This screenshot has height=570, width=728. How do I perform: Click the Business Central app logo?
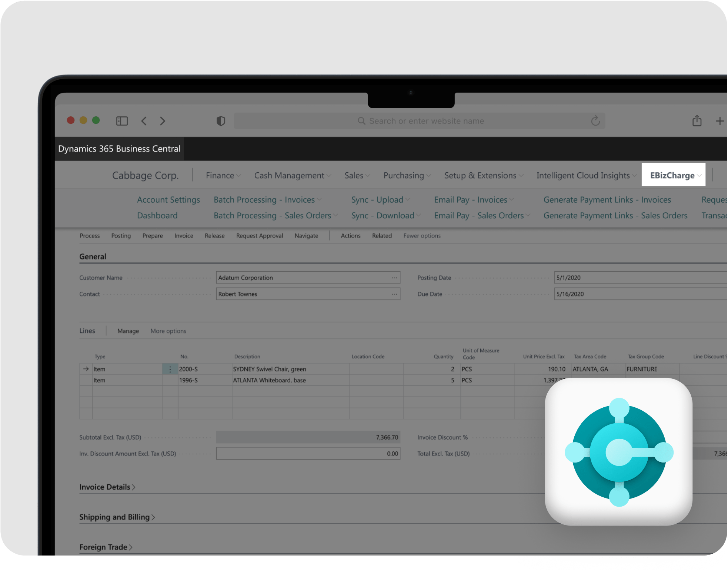click(x=619, y=452)
